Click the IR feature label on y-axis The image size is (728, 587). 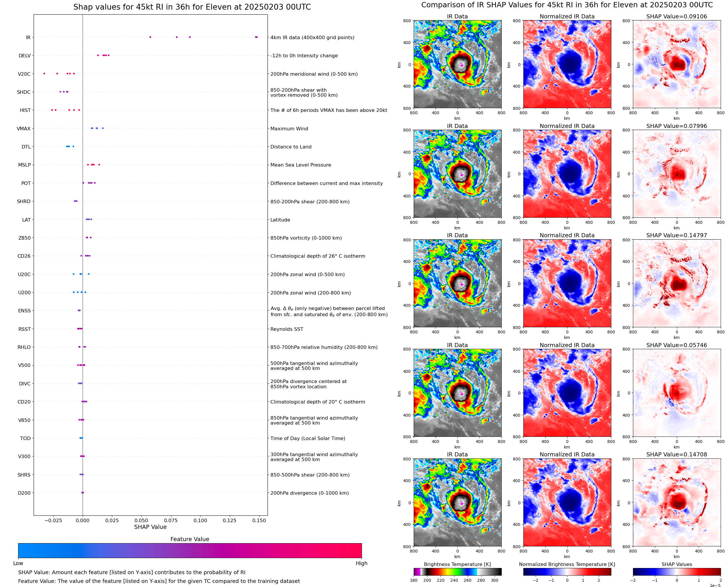pos(28,37)
